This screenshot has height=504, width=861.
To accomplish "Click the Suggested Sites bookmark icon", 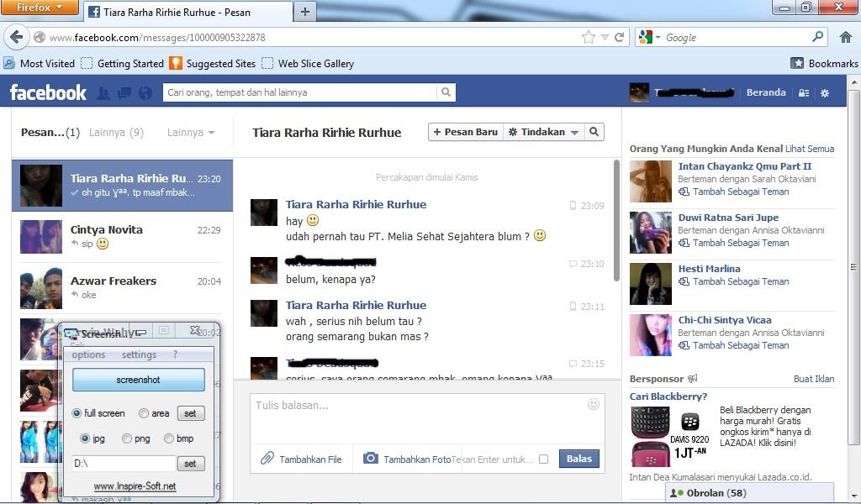I will 175,63.
